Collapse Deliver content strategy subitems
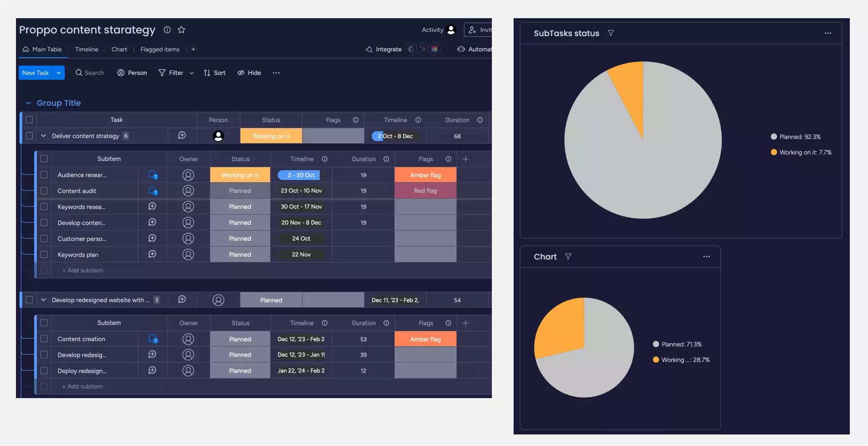 click(x=43, y=136)
